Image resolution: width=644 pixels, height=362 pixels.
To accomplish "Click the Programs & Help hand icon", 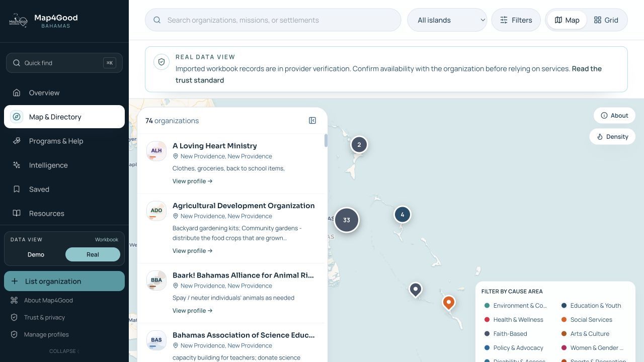I will pos(17,141).
